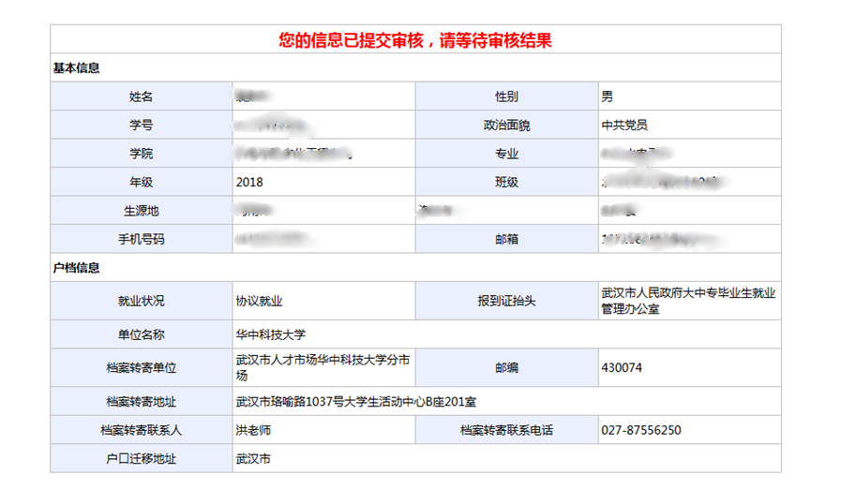The width and height of the screenshot is (856, 504).
Task: Select the 基本信息 section header
Action: pos(76,68)
